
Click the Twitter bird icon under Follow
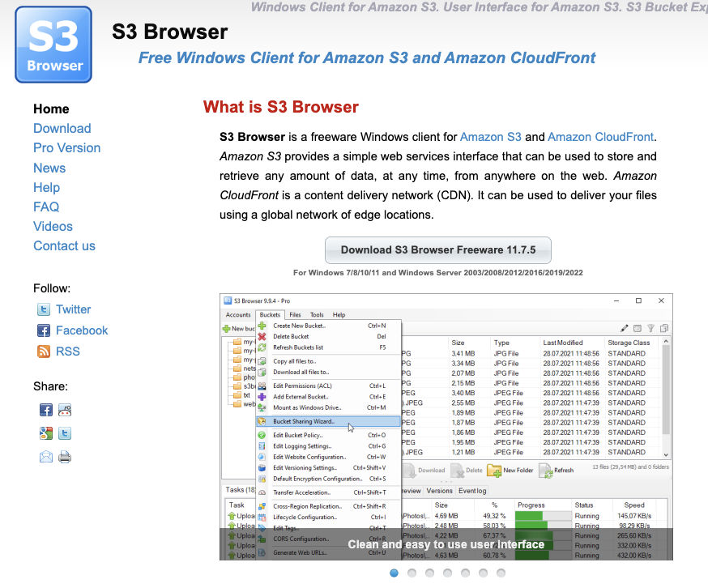coord(44,309)
